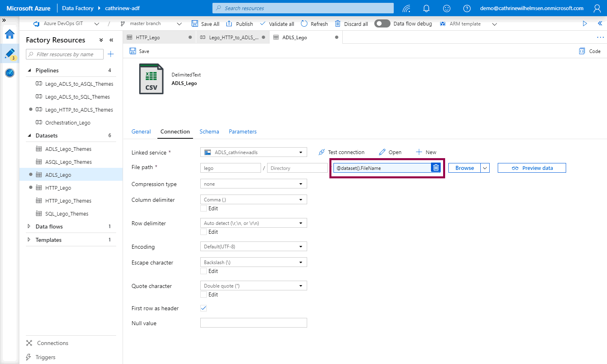Open the Linked service dropdown
The height and width of the screenshot is (364, 607).
253,152
